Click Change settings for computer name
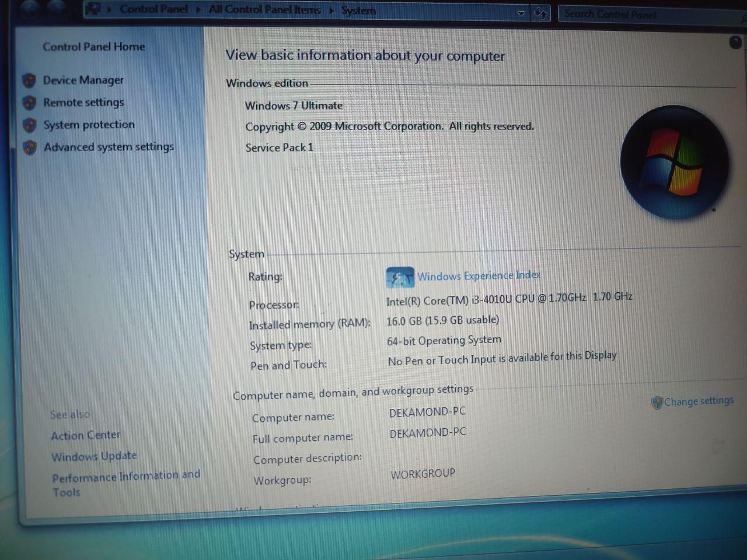Image resolution: width=747 pixels, height=560 pixels. tap(699, 401)
